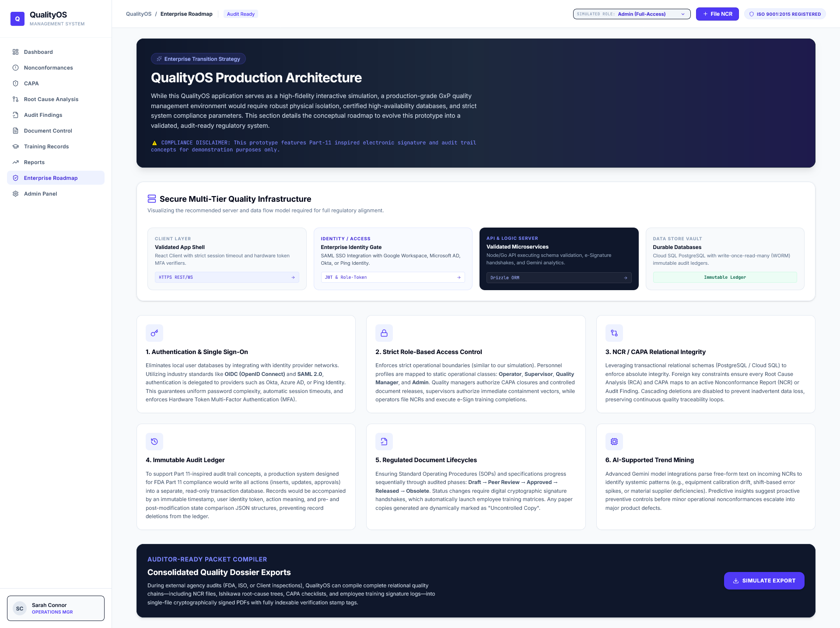Click the document icon above Regulated Document Lifecycles
Viewport: 840px width, 628px height.
click(x=384, y=442)
